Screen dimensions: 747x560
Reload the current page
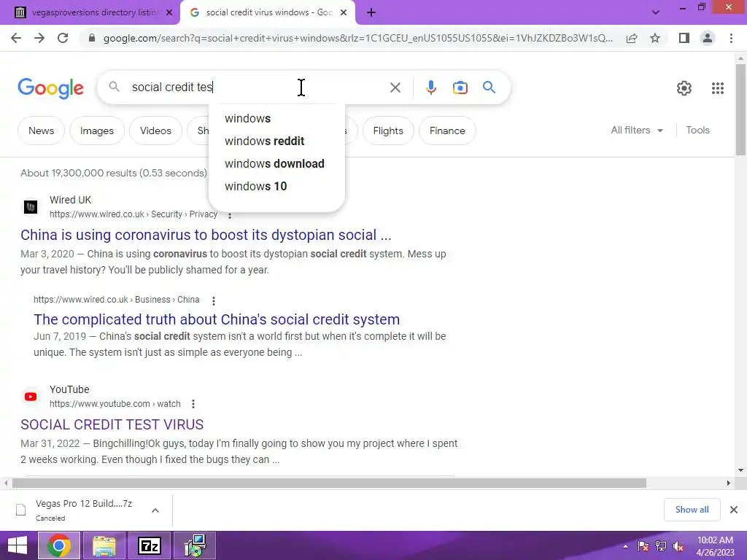63,38
